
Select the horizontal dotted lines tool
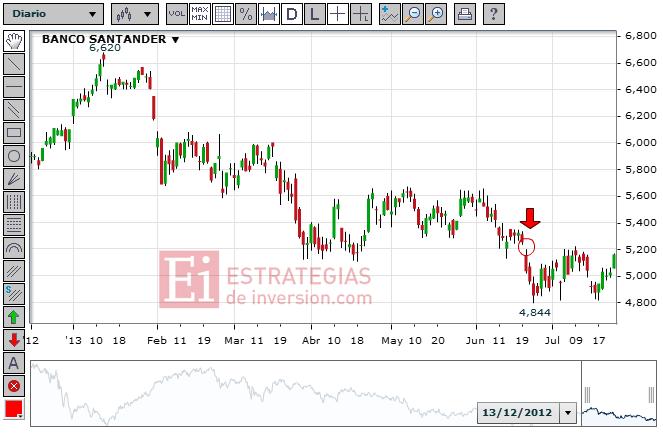(x=14, y=225)
